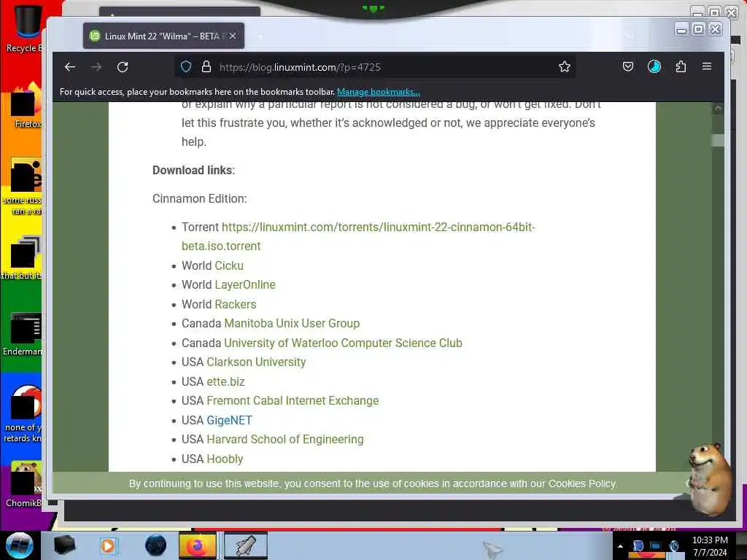Image resolution: width=747 pixels, height=560 pixels.
Task: Click the "Cinnamon Edition:" text
Action: coord(200,198)
